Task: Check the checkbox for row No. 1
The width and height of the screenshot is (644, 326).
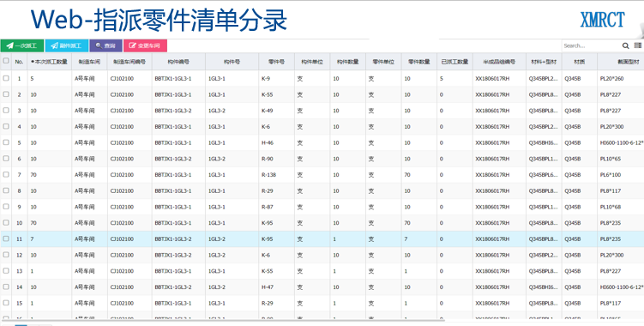Action: point(6,78)
